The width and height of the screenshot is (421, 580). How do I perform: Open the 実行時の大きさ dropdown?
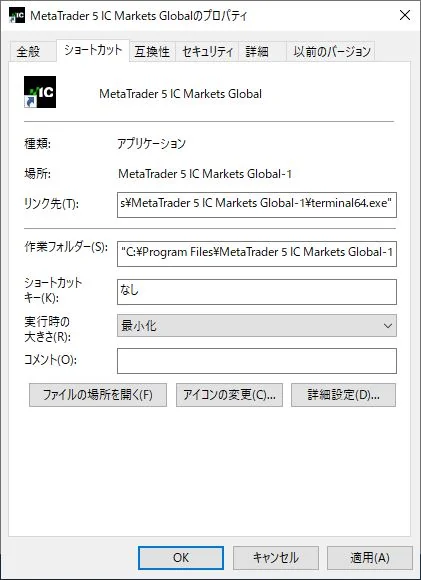[x=257, y=326]
